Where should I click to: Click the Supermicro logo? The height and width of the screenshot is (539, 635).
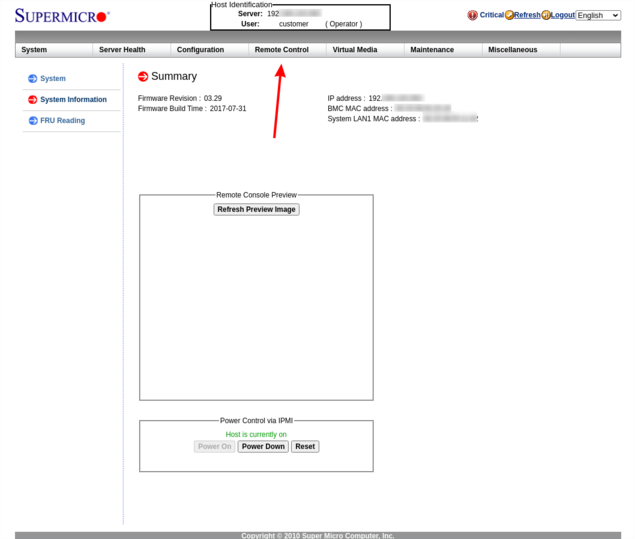click(62, 15)
